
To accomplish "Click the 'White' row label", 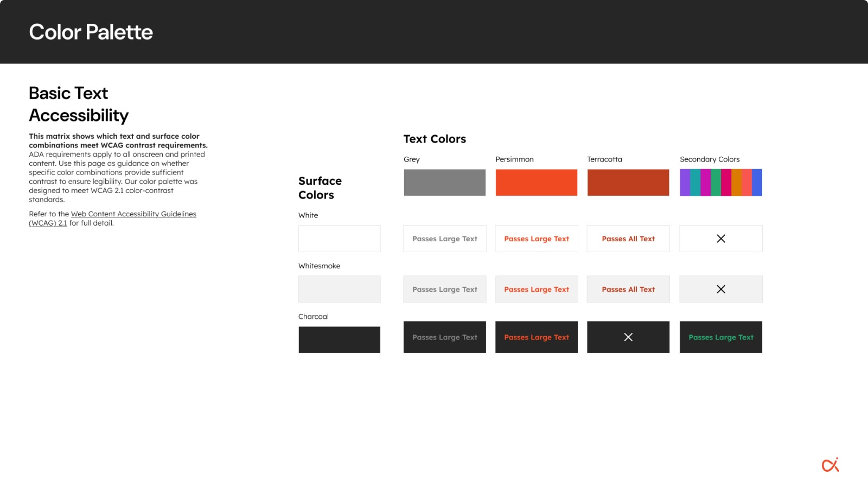I will pos(308,215).
